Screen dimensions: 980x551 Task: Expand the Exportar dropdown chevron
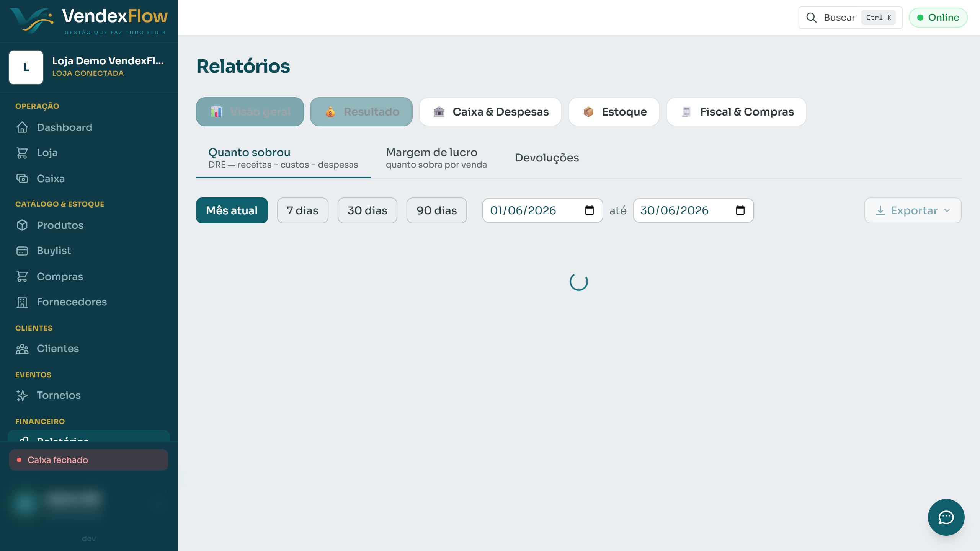(947, 210)
